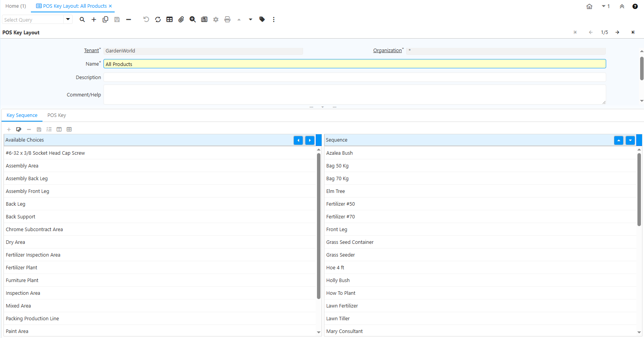Create a new record with plus icon

(94, 20)
